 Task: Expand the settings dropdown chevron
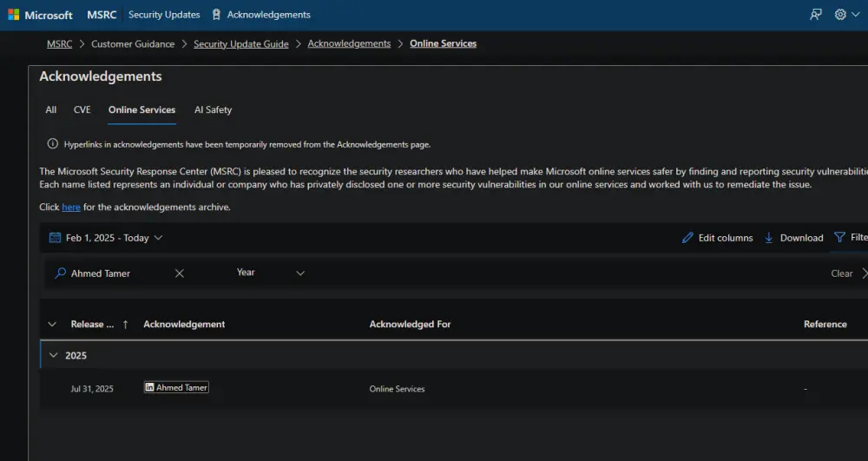855,15
